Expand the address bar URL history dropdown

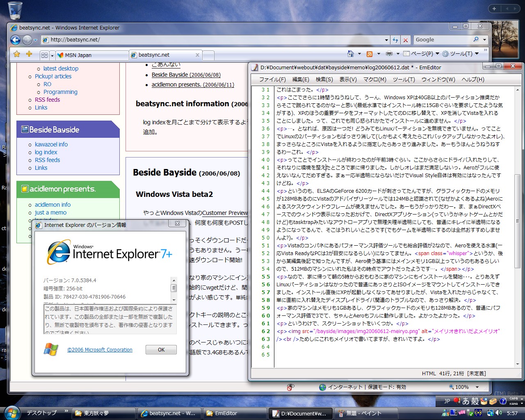point(386,40)
